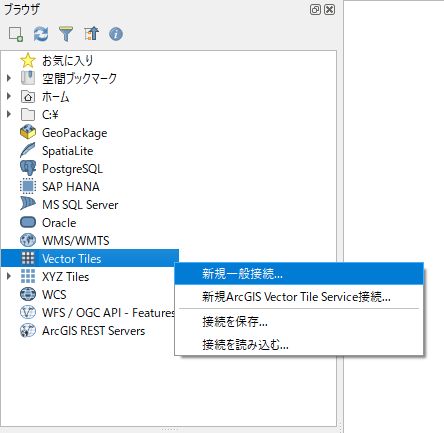Select the PostgreSQL label
This screenshot has height=433, width=444.
point(72,169)
